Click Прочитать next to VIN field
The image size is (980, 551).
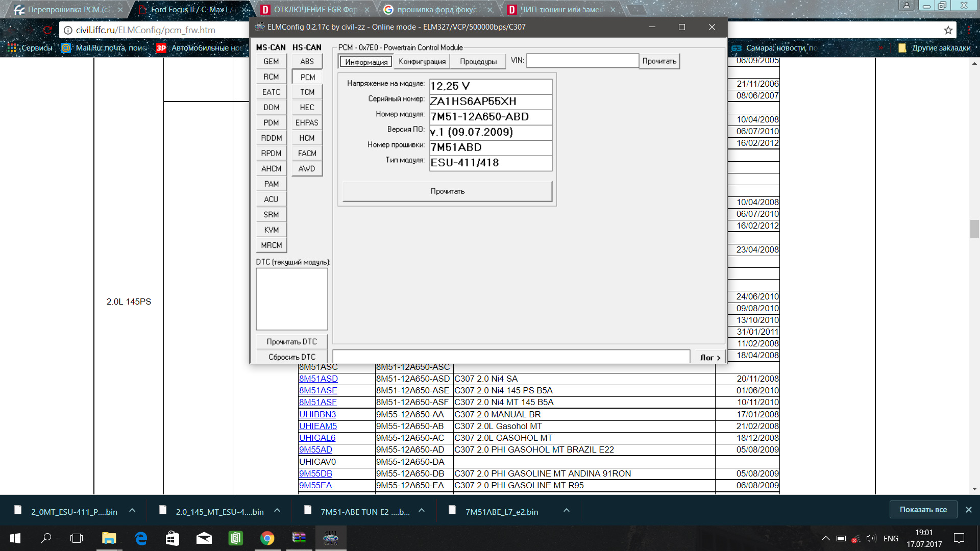659,61
